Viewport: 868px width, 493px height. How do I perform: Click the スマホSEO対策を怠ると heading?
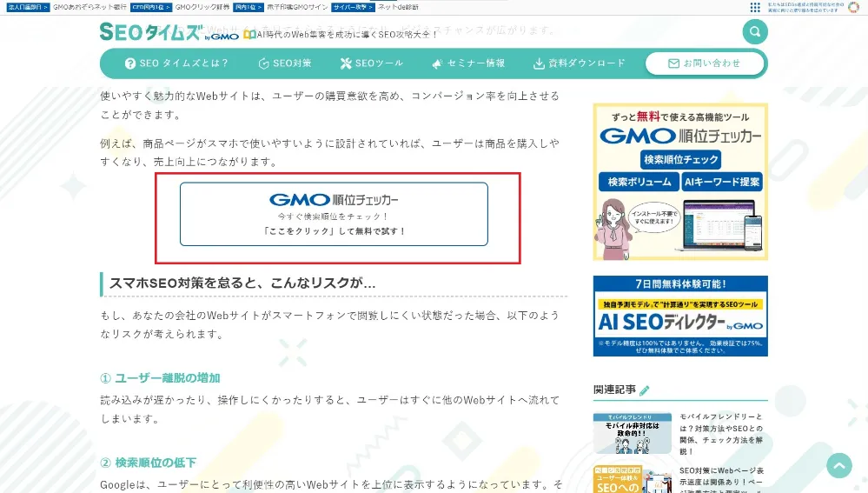(x=242, y=283)
